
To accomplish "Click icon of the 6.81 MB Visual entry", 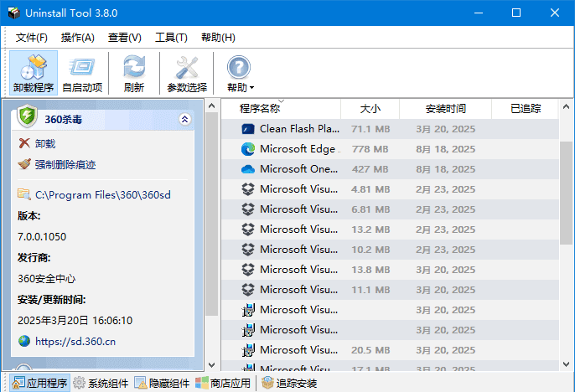I will [x=248, y=209].
